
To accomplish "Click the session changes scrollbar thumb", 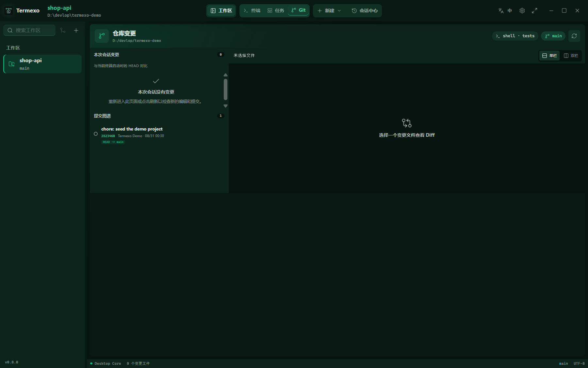I will click(x=225, y=89).
